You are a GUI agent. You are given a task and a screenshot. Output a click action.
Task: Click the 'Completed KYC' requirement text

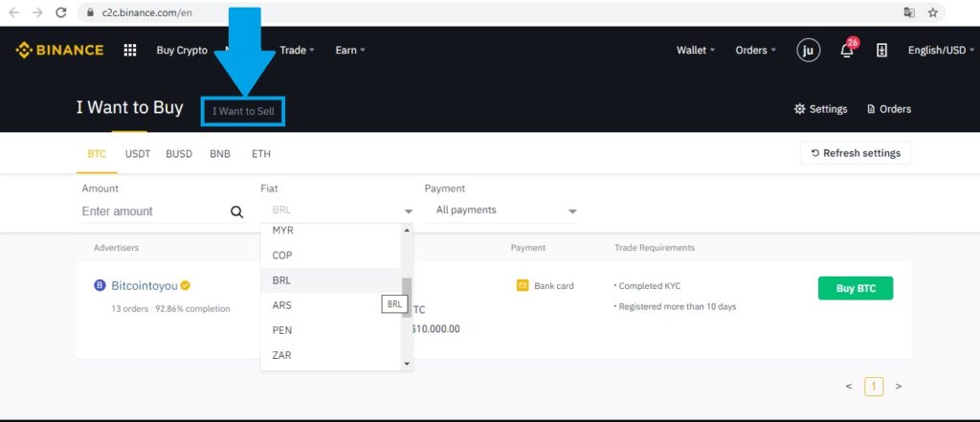coord(648,286)
